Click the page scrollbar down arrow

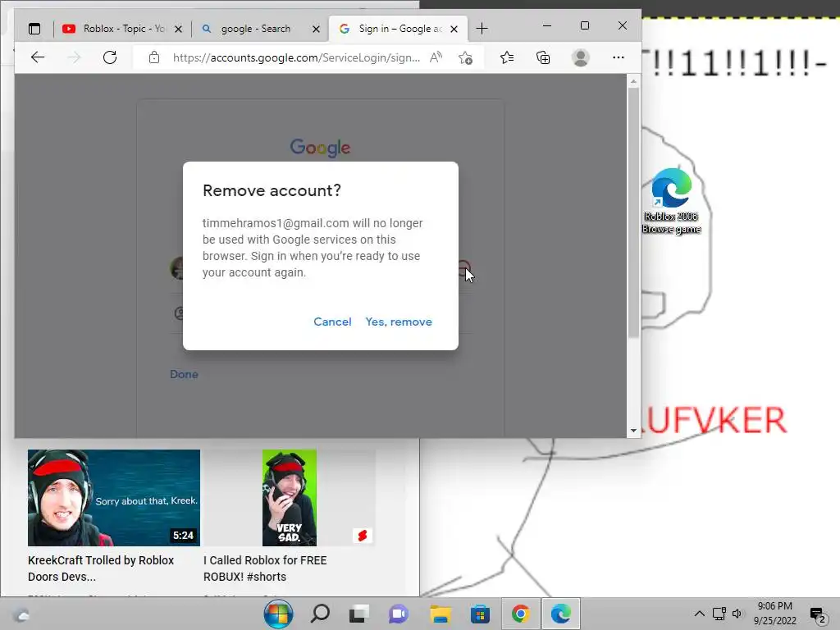coord(634,431)
